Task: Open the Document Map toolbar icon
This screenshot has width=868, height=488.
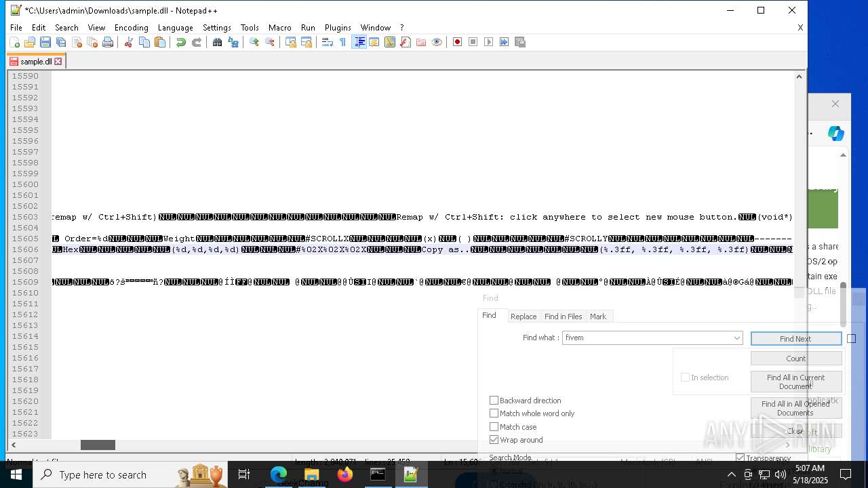Action: (390, 42)
